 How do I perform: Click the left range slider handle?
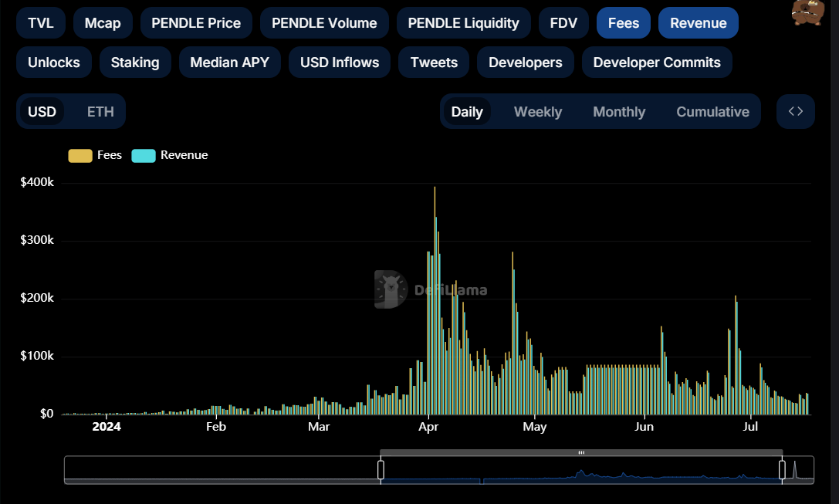coord(381,469)
